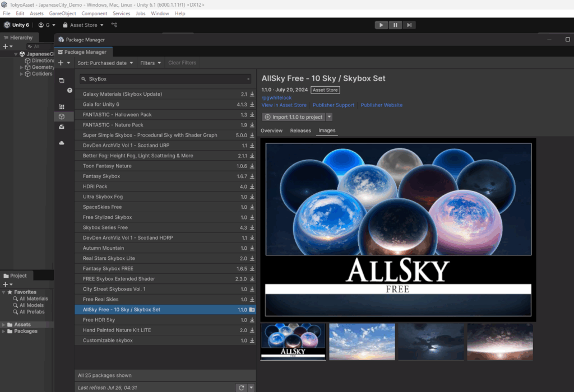Click the Clear Filters button

182,63
